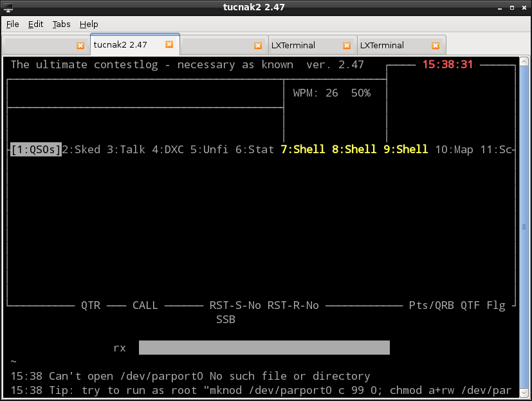Switch to the third untitled tab
This screenshot has width=532, height=401.
(x=224, y=46)
